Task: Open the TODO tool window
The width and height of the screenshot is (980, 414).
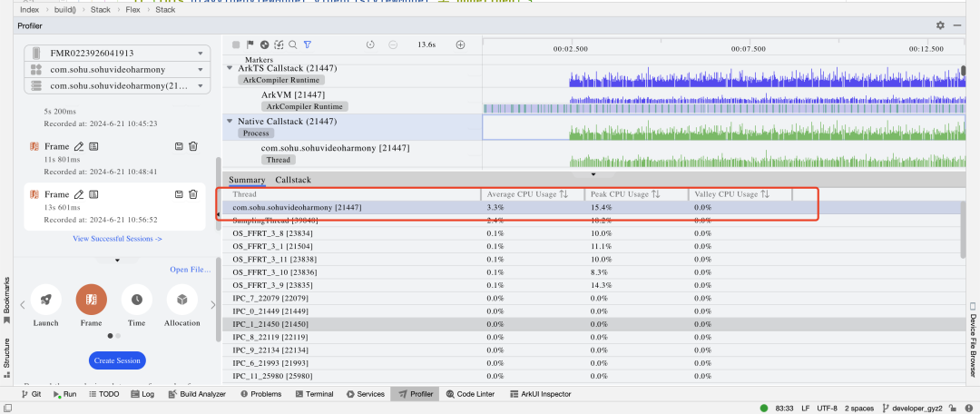Action: 103,394
